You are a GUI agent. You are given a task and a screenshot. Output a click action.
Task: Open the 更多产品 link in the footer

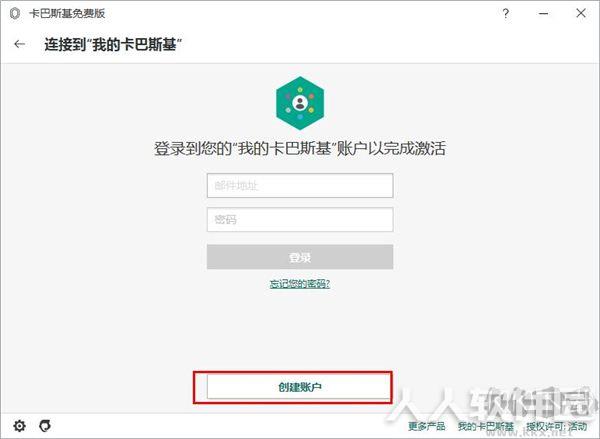coord(427,426)
